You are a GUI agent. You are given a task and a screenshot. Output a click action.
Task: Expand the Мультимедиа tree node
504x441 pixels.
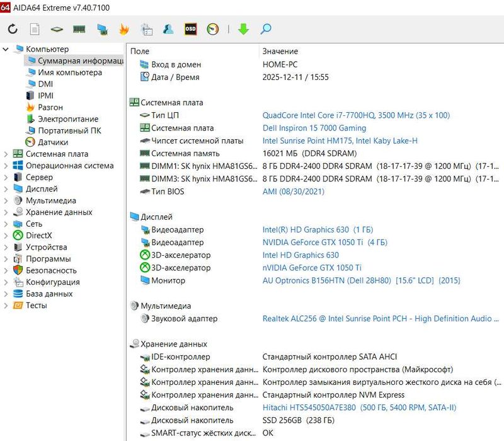[6, 200]
